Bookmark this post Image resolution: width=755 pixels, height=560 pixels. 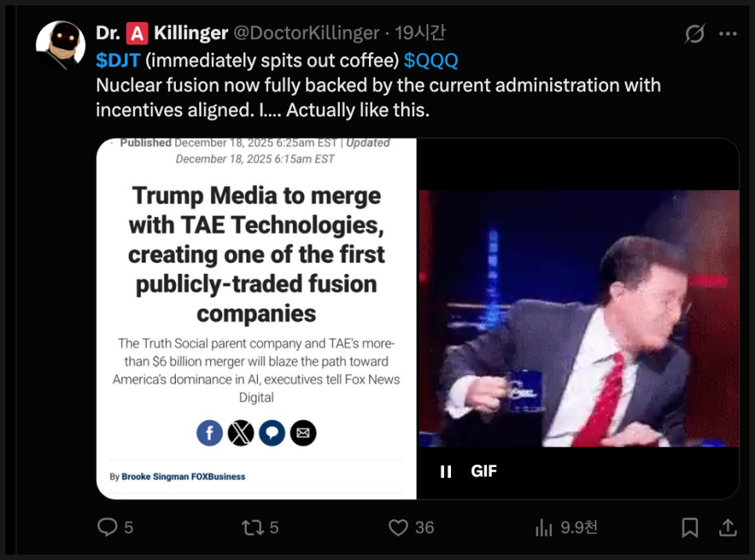tap(689, 528)
